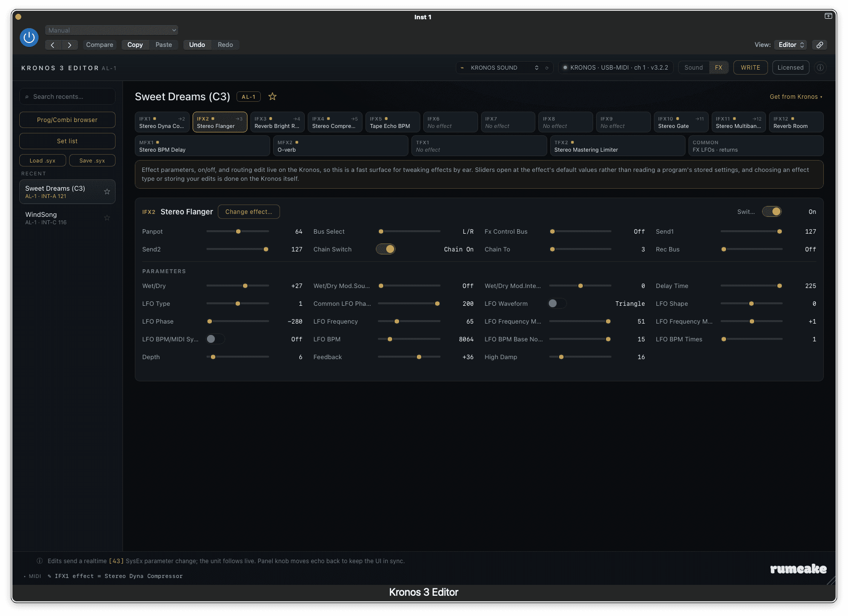Go to next preset arrow

[70, 45]
